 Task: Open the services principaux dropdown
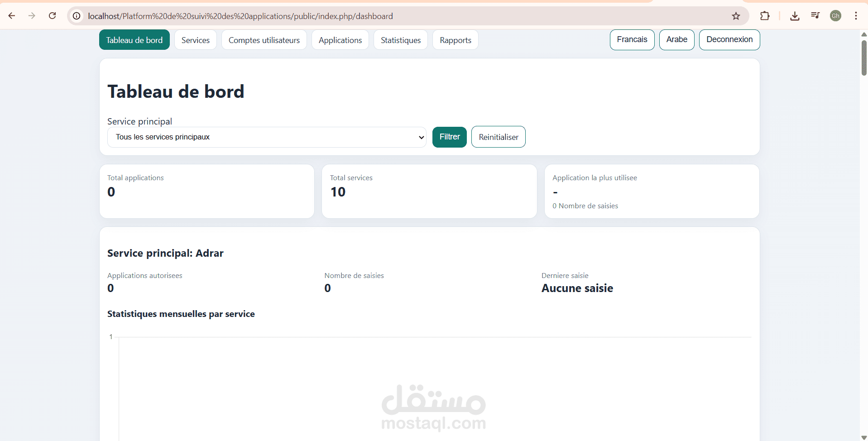pos(266,137)
